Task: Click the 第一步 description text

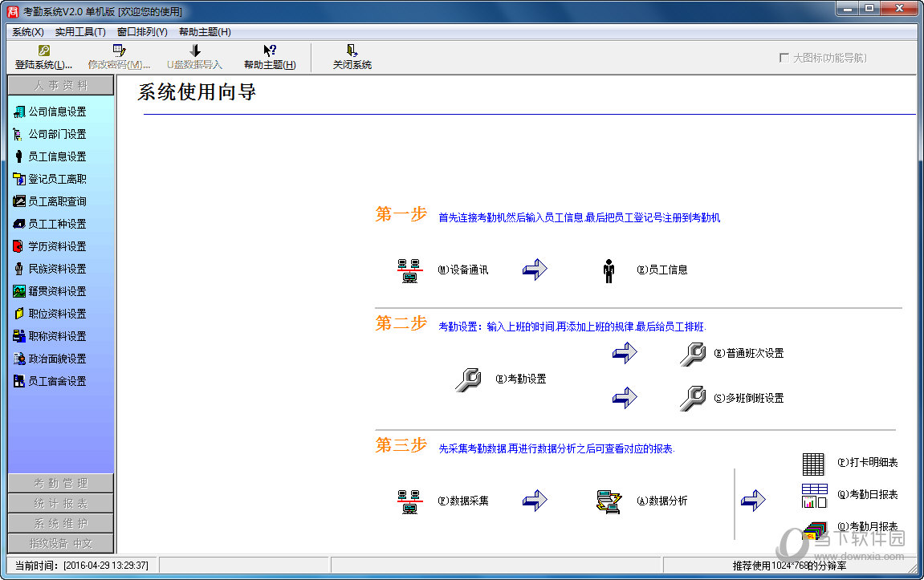Action: coord(579,218)
